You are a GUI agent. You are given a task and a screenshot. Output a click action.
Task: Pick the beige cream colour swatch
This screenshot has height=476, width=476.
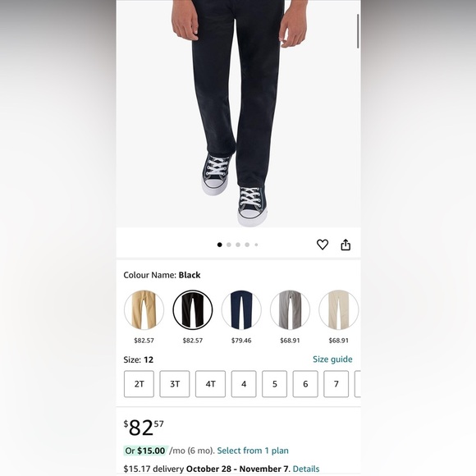(x=338, y=310)
